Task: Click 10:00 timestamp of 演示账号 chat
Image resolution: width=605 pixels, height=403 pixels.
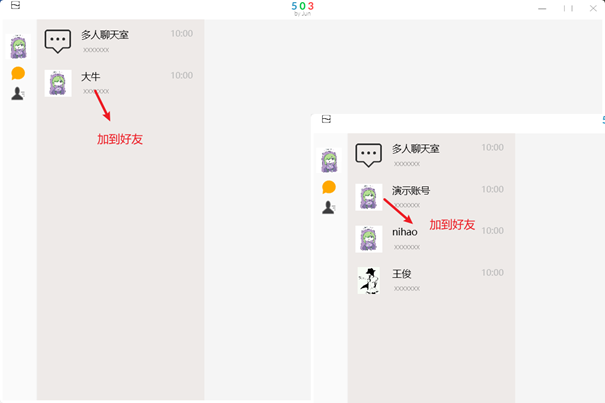Action: (493, 189)
